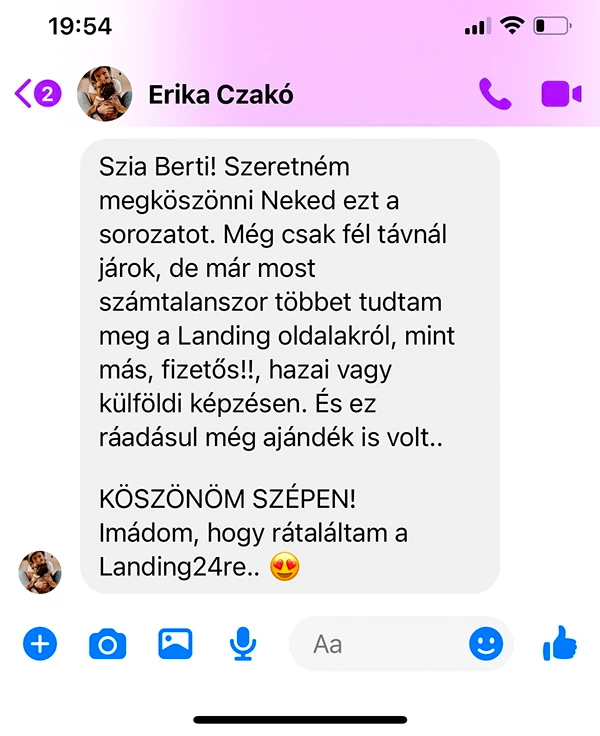600x736 pixels.
Task: Tap the Wi-Fi icon in status bar
Action: tap(512, 26)
